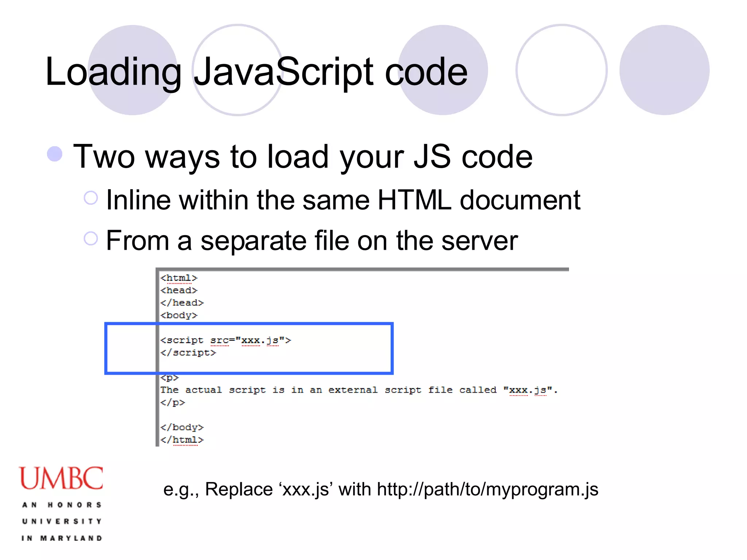
Task: Click the closing </script> tag line
Action: coord(188,353)
